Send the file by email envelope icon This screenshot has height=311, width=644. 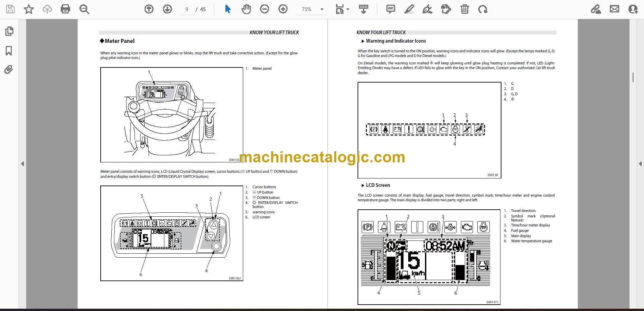pyautogui.click(x=614, y=9)
